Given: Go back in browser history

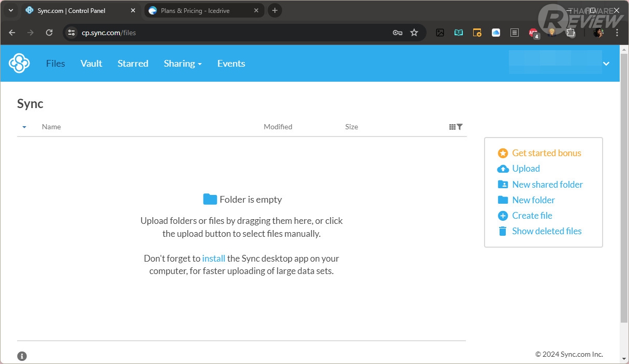Looking at the screenshot, I should click(x=12, y=33).
